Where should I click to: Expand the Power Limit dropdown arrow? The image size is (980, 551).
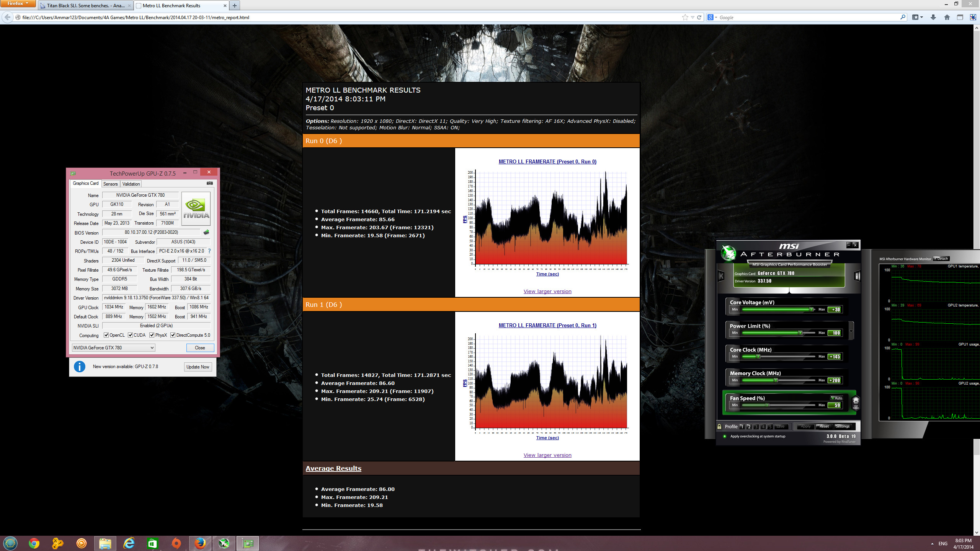851,331
